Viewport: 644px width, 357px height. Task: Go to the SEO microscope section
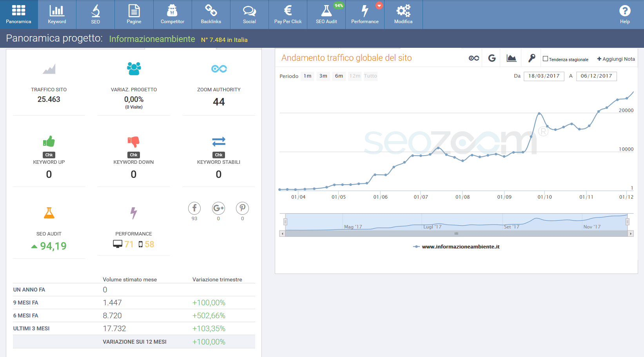click(96, 14)
